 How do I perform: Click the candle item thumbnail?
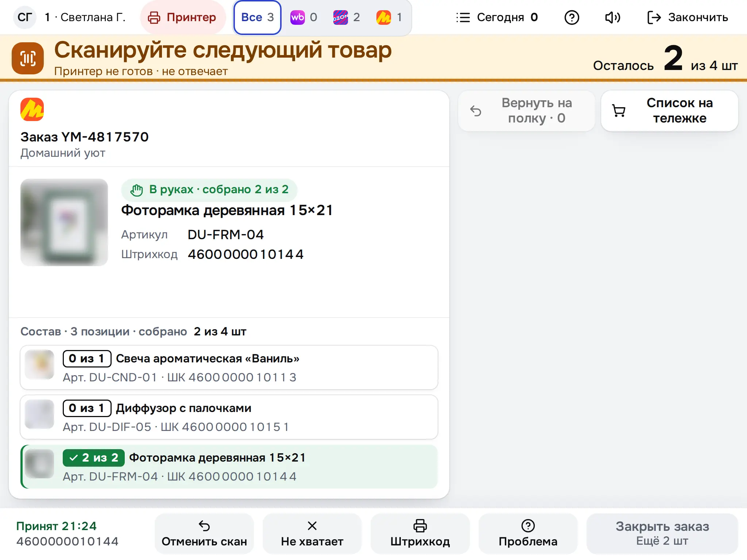coord(39,365)
